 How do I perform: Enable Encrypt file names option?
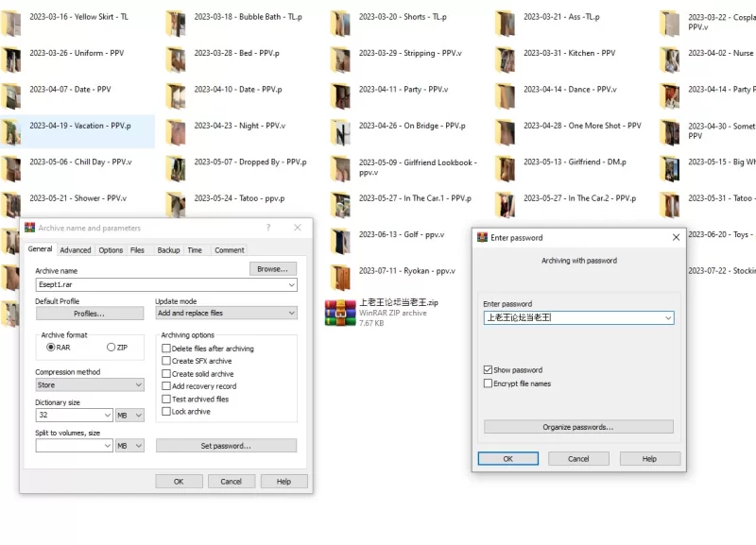(488, 383)
